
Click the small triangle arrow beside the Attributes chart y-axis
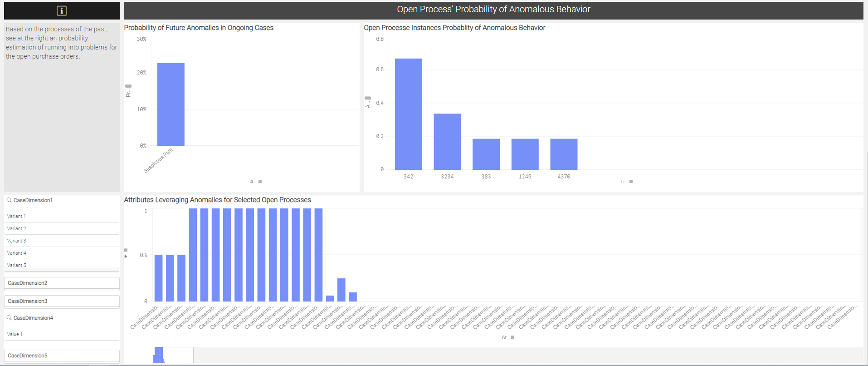point(126,257)
